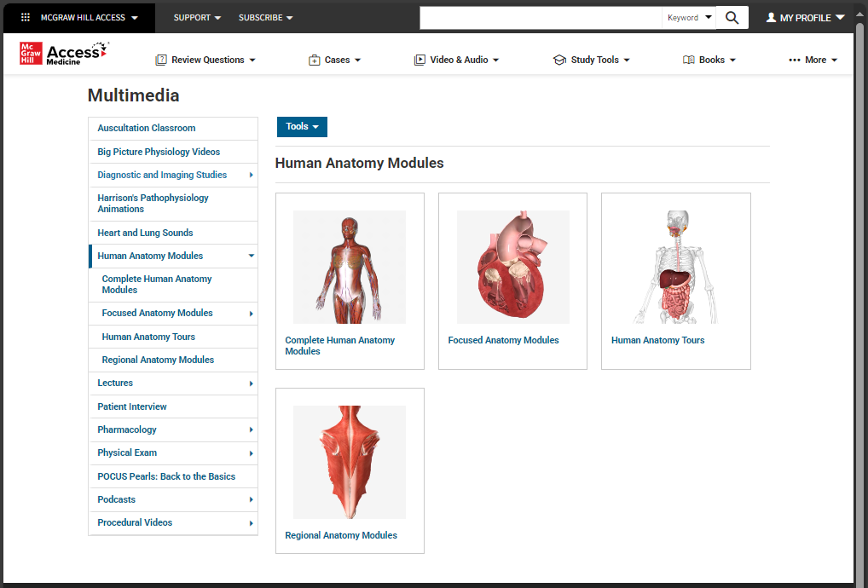Image resolution: width=868 pixels, height=588 pixels.
Task: Open Complete Human Anatomy Modules sidebar item
Action: click(x=157, y=285)
